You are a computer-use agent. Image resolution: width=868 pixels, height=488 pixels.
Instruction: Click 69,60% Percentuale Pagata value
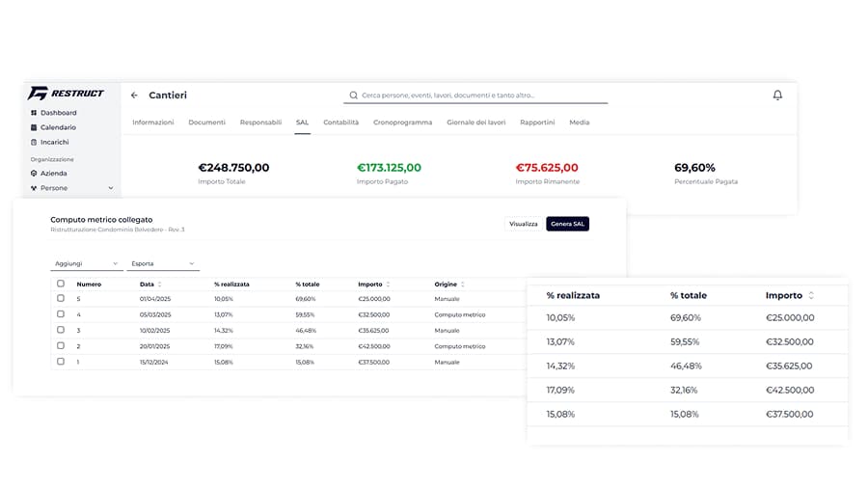coord(694,168)
